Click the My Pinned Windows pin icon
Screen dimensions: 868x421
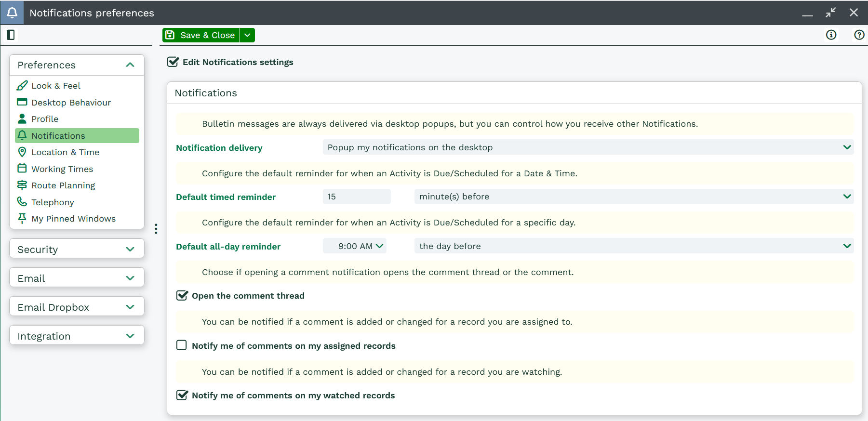point(22,219)
